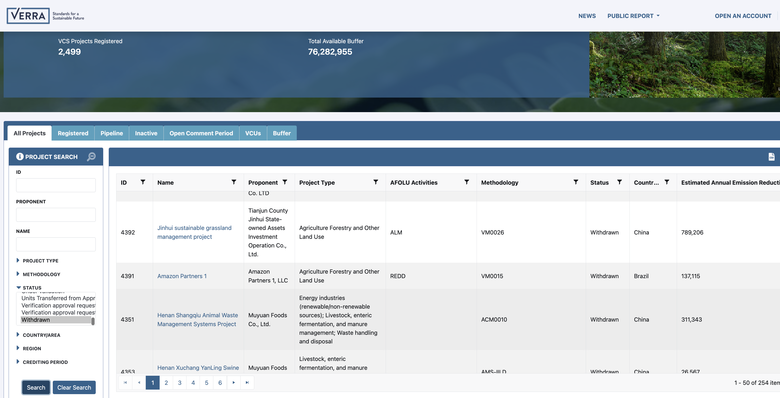The height and width of the screenshot is (398, 780).
Task: Go to results page 2
Action: (x=166, y=383)
